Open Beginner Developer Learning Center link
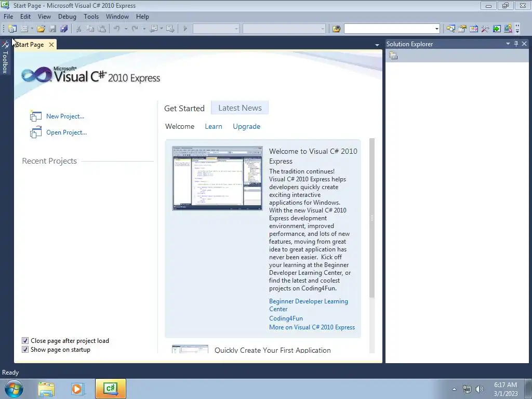Image resolution: width=532 pixels, height=399 pixels. coord(309,305)
